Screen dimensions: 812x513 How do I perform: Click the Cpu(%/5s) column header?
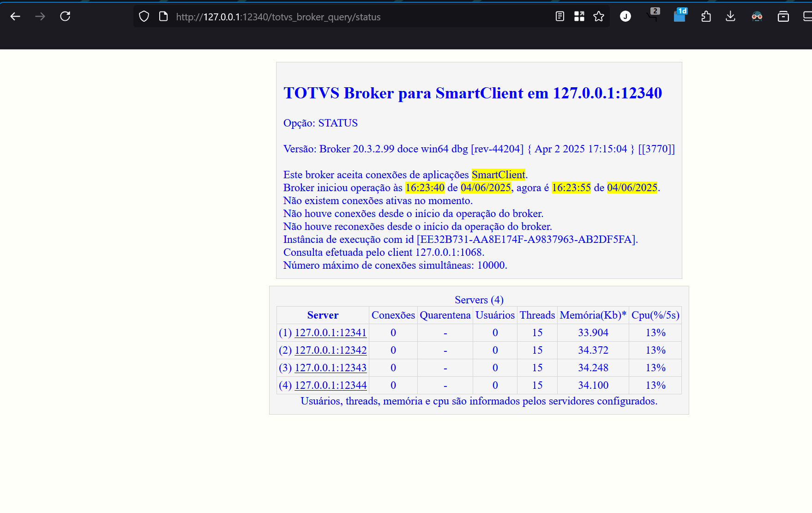click(656, 315)
